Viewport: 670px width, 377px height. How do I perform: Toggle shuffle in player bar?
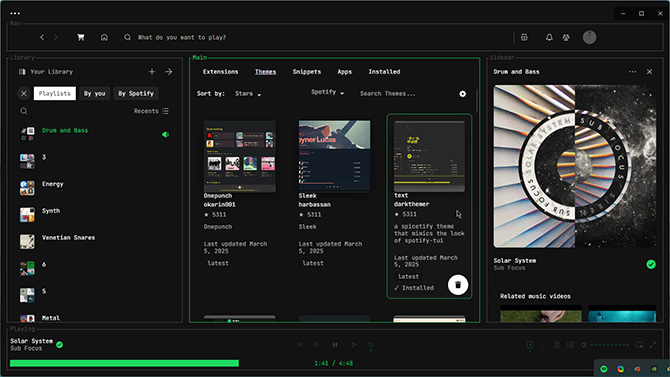300,345
